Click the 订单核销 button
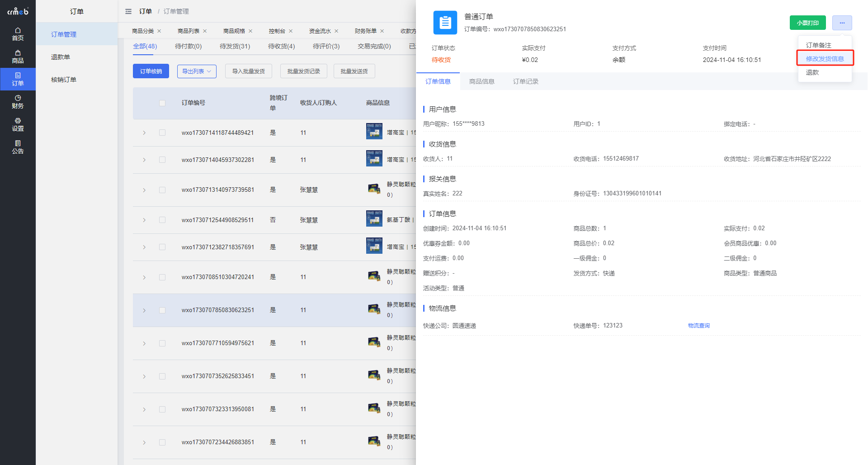The height and width of the screenshot is (465, 868). click(151, 71)
